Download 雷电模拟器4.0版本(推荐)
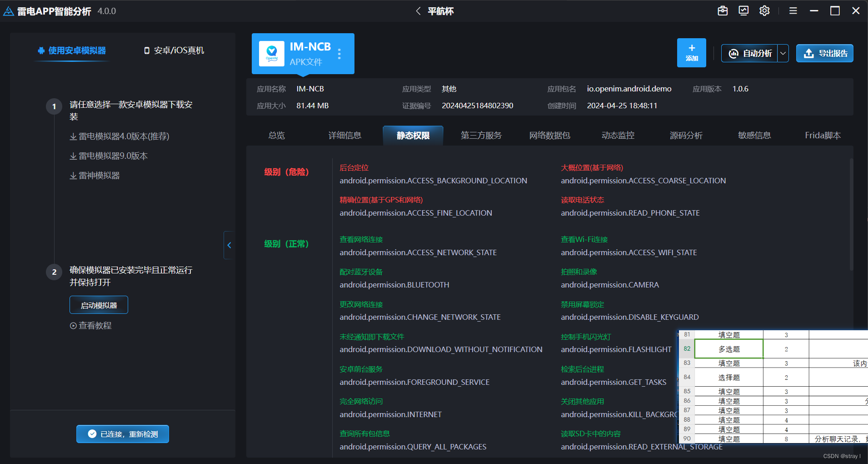 pyautogui.click(x=120, y=136)
